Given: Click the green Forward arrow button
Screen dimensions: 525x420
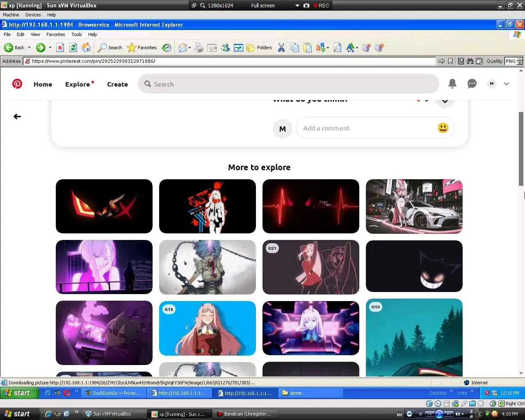Looking at the screenshot, I should coord(40,48).
